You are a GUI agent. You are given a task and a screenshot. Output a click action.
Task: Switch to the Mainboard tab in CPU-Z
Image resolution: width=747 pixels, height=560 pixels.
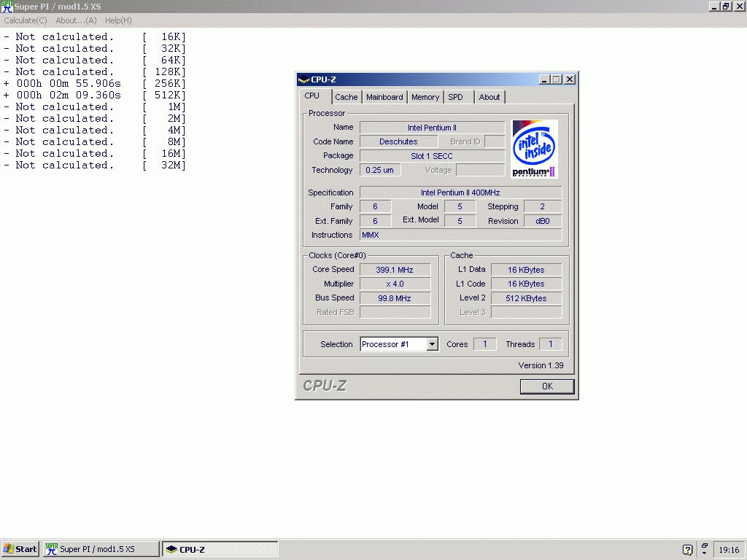(x=384, y=97)
